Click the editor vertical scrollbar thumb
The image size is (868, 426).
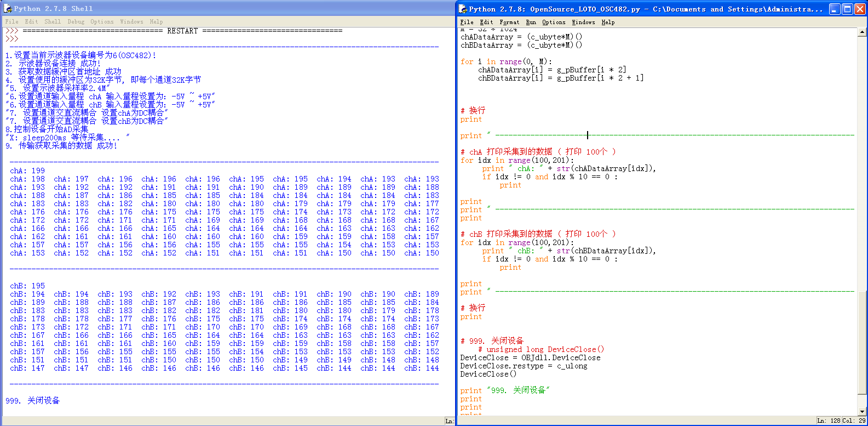pyautogui.click(x=862, y=343)
